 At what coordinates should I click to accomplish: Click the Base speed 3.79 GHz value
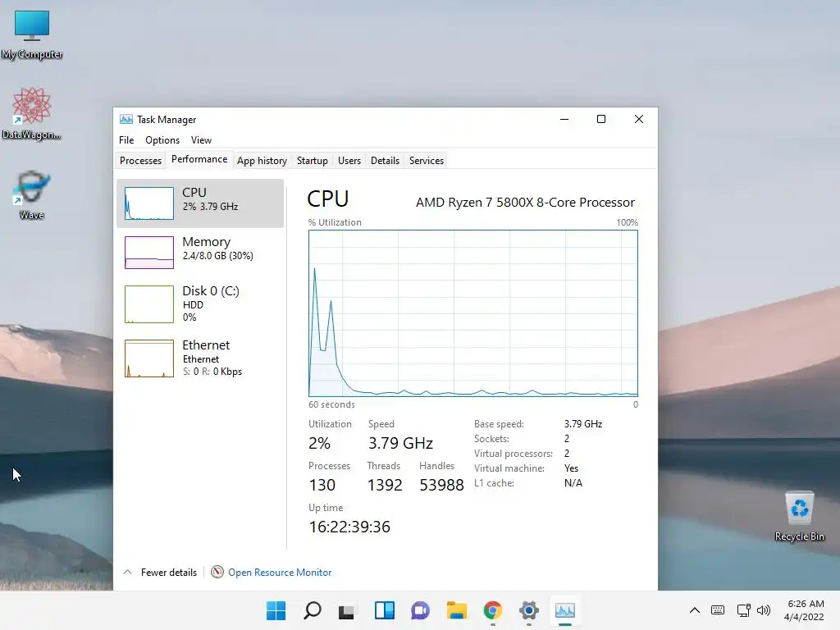(583, 424)
